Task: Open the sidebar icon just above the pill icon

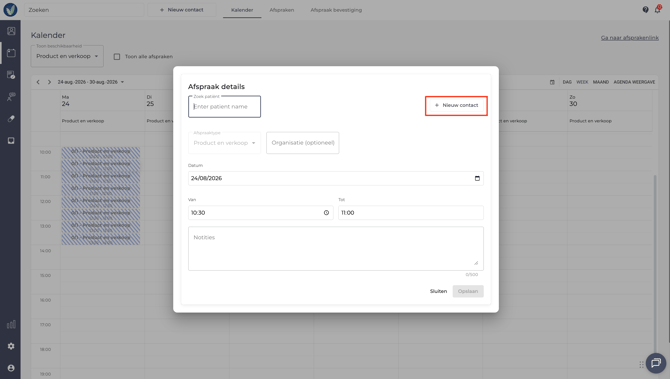Action: (11, 97)
